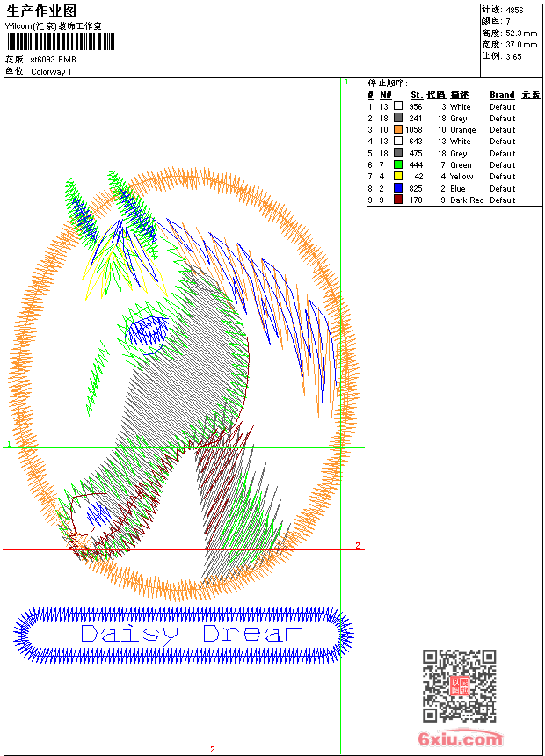Select the Green color swatch in row 6

[398, 165]
